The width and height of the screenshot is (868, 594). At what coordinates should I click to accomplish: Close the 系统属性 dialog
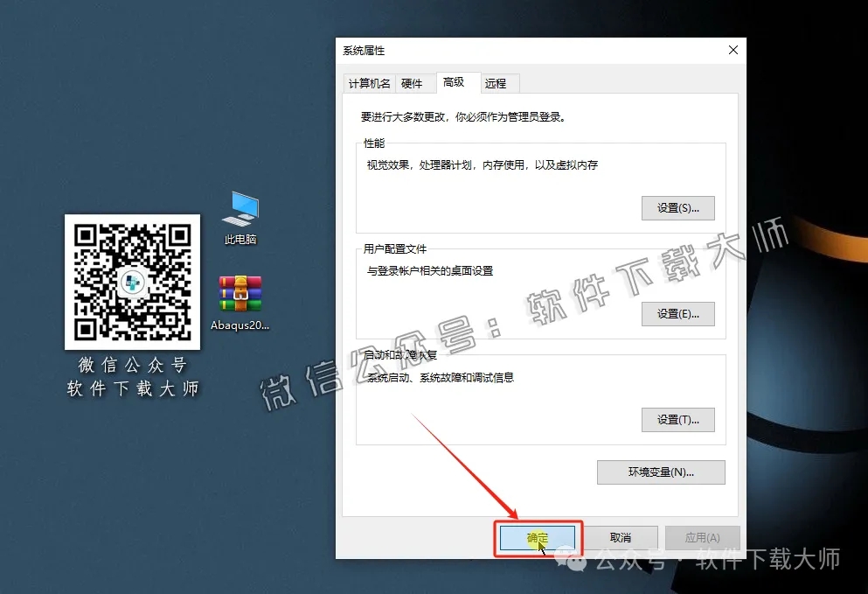click(x=733, y=50)
